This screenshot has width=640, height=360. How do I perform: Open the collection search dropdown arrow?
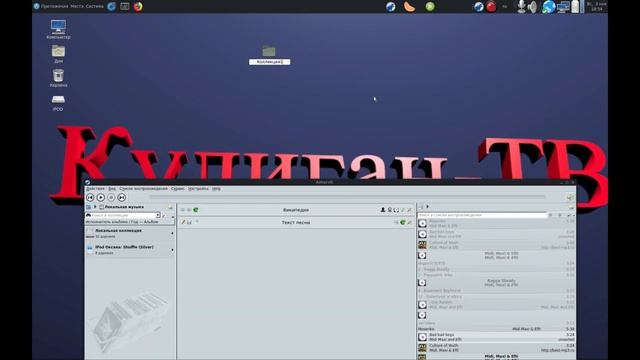[x=158, y=215]
